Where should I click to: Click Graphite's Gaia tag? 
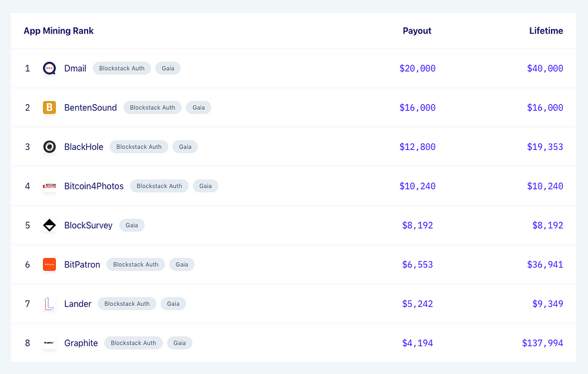click(179, 343)
